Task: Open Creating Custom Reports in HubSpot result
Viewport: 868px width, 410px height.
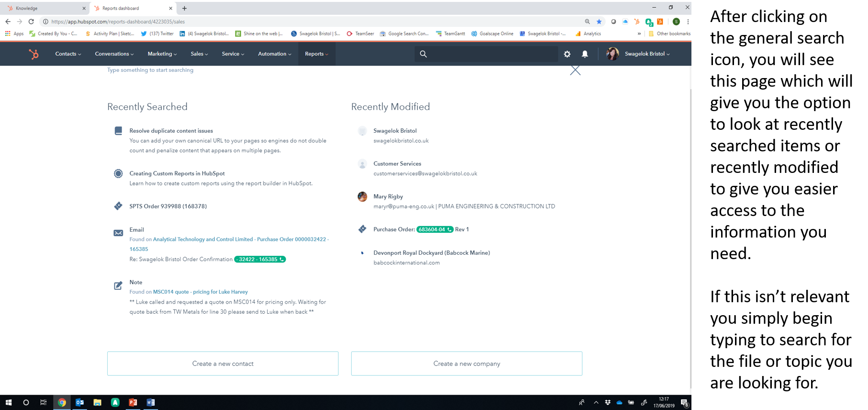Action: pyautogui.click(x=177, y=173)
